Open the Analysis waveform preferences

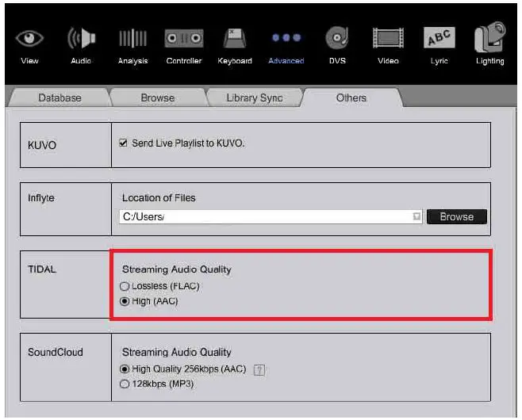[132, 38]
